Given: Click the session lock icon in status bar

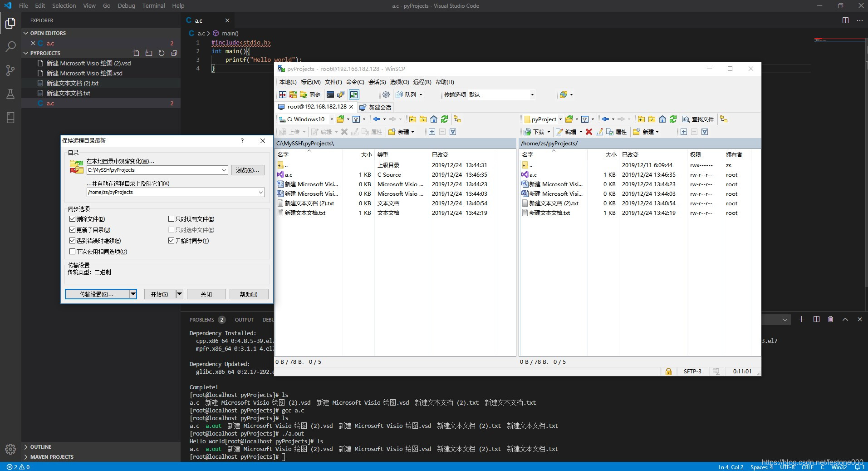Looking at the screenshot, I should click(668, 372).
